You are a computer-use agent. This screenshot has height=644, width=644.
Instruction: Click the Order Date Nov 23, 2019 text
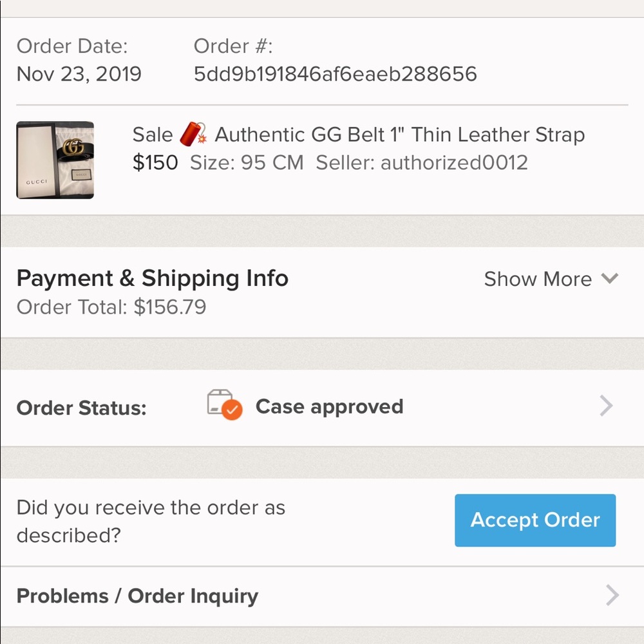(79, 73)
